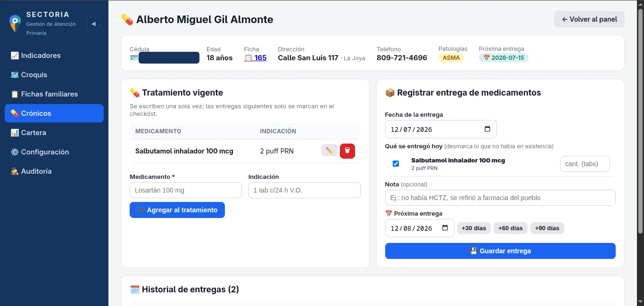Screen dimensions: 644x306
Task: Click Volver al panel button
Action: (x=589, y=19)
